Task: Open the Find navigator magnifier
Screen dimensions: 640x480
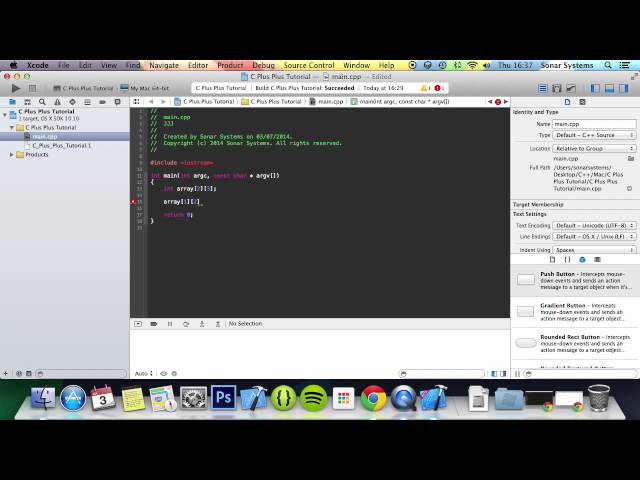Action: tap(42, 102)
